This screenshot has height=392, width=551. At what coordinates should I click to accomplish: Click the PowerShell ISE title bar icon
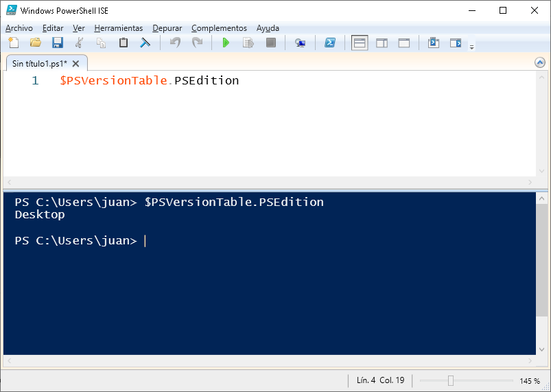(11, 10)
